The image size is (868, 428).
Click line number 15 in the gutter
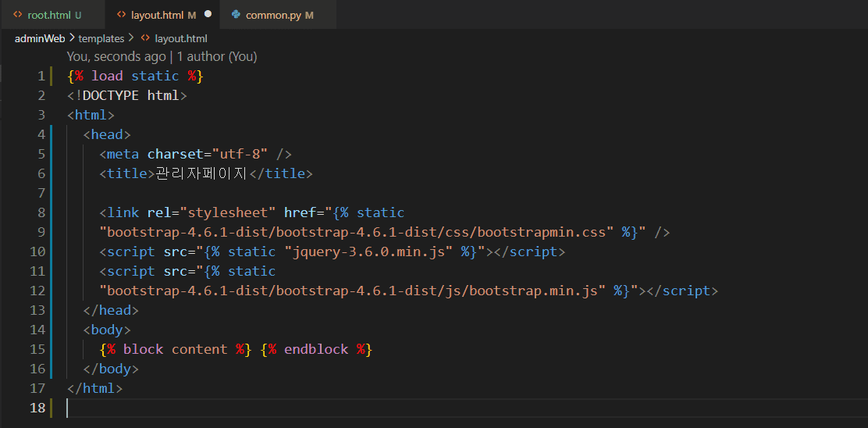pyautogui.click(x=37, y=349)
